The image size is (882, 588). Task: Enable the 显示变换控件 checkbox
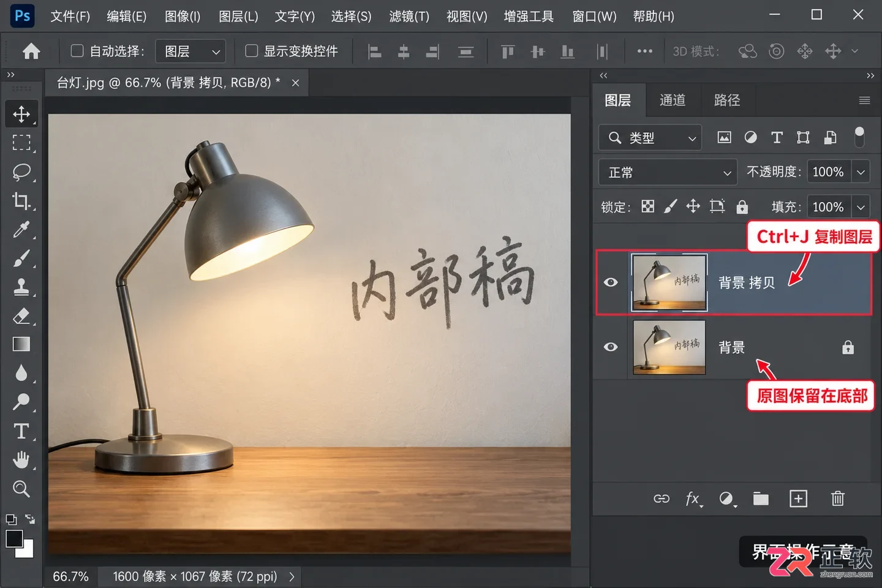pyautogui.click(x=251, y=51)
